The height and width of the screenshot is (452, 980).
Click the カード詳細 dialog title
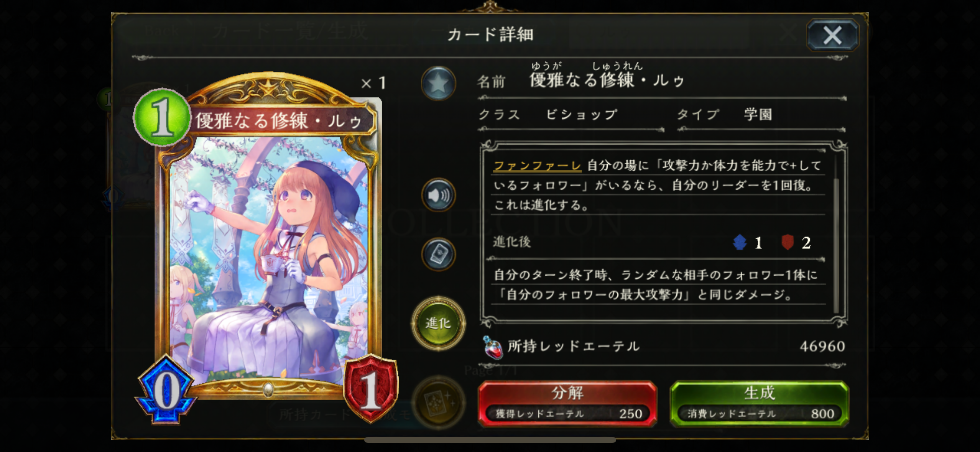click(490, 35)
